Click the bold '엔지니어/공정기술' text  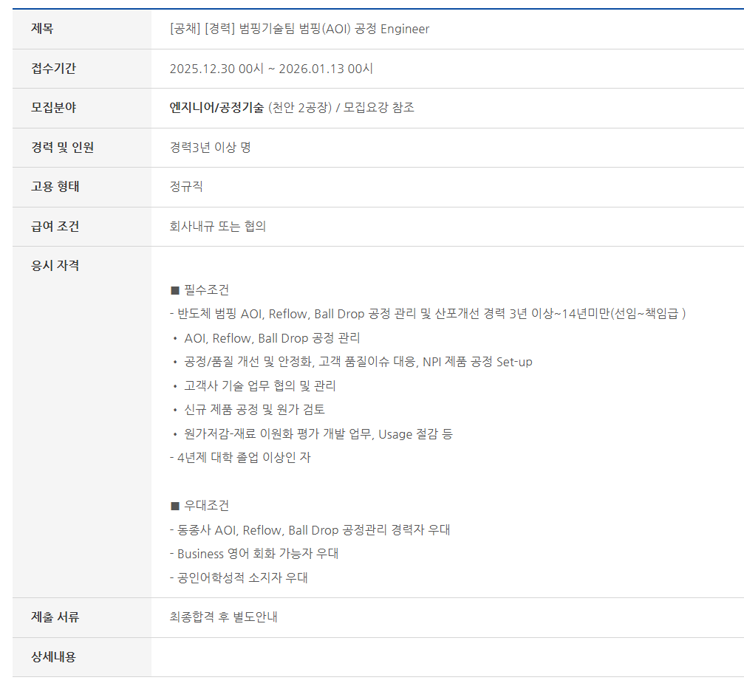(x=216, y=108)
